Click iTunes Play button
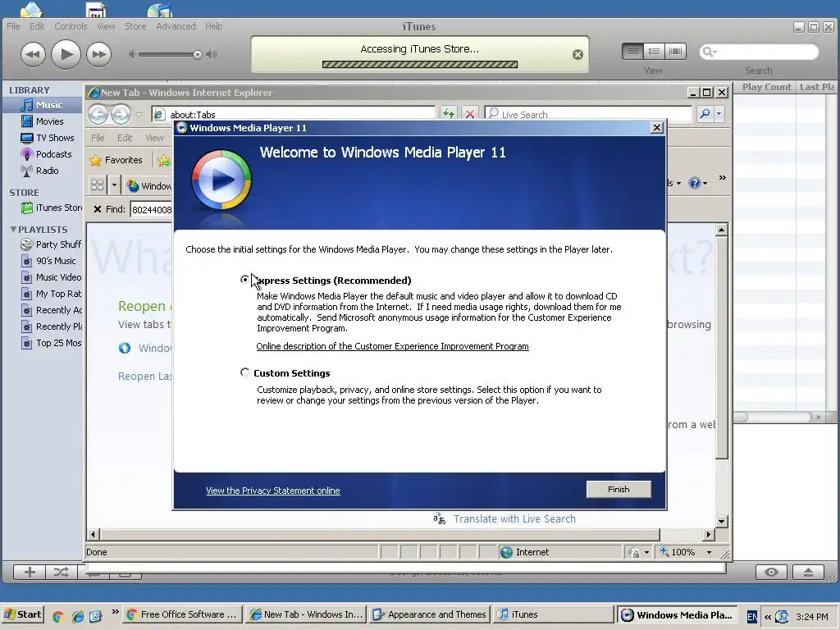The width and height of the screenshot is (840, 630). click(x=66, y=54)
